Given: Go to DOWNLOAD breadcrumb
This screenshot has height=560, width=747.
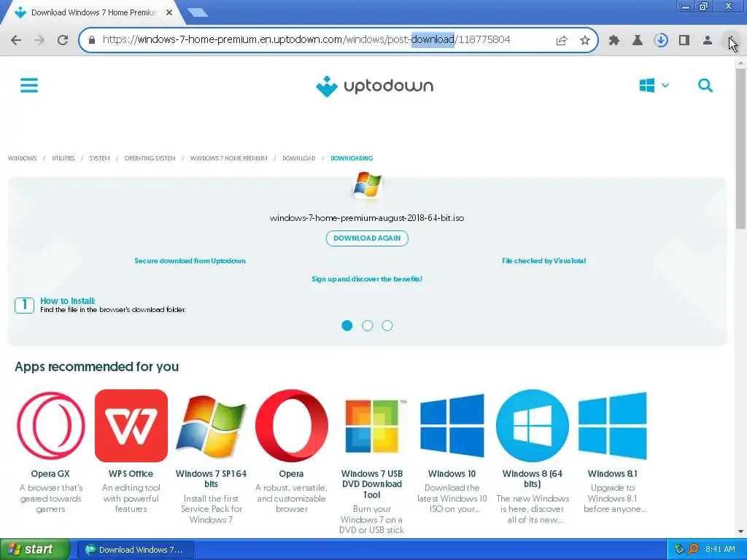Looking at the screenshot, I should coord(298,158).
